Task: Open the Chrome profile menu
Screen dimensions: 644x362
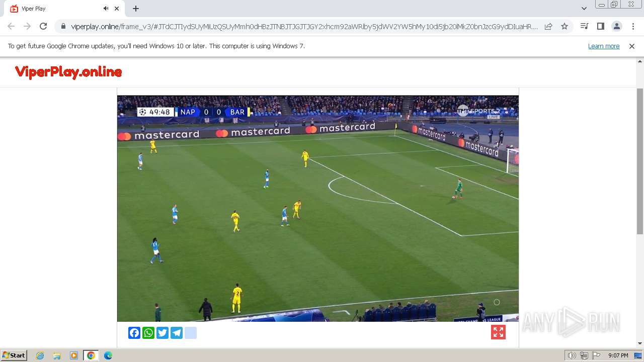Action: click(x=616, y=26)
